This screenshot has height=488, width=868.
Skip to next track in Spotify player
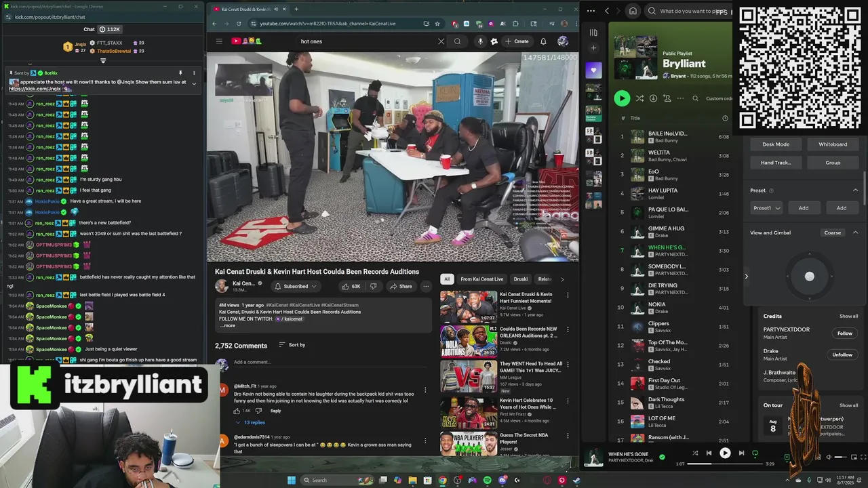[741, 453]
